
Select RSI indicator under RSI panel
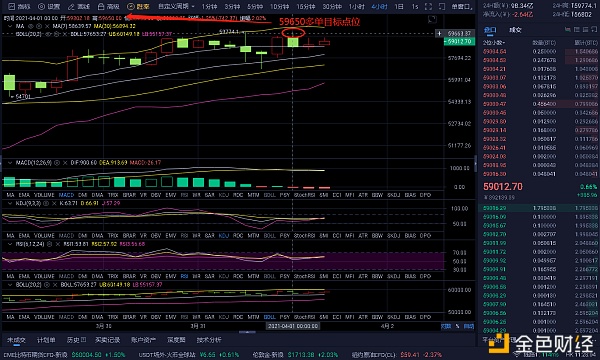184,276
